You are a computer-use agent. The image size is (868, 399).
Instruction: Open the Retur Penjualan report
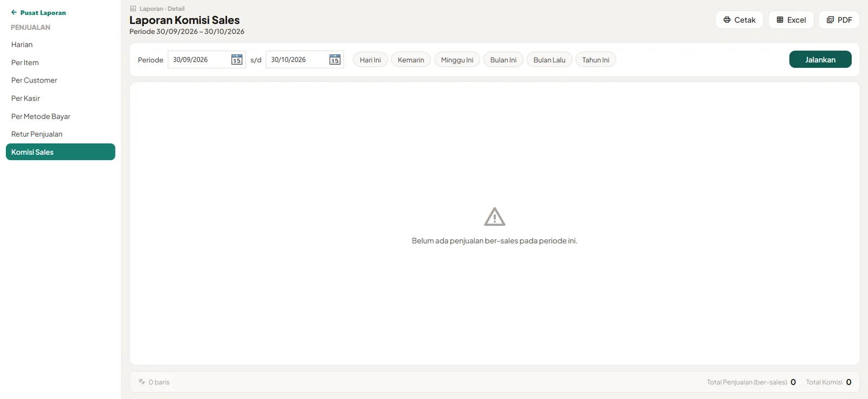coord(60,134)
